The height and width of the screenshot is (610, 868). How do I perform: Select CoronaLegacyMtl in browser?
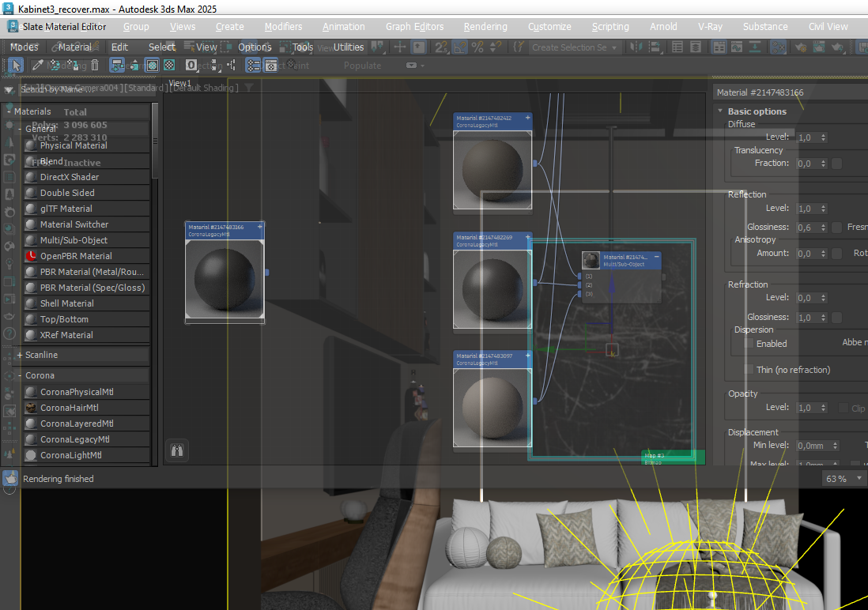coord(86,439)
